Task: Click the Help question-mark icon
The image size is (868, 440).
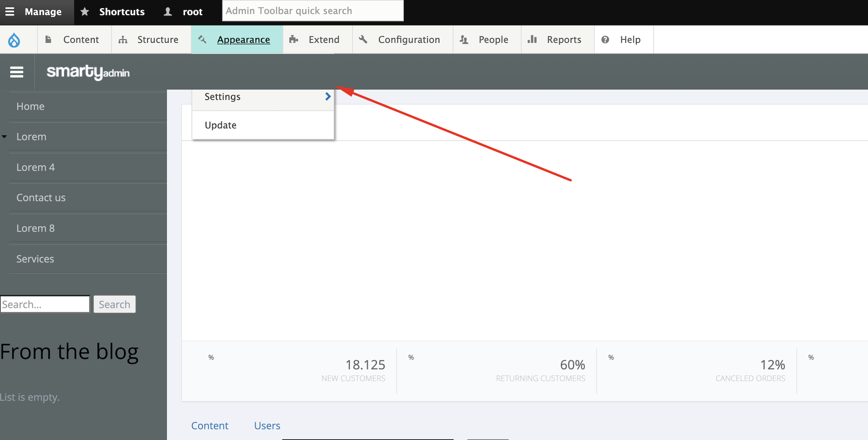Action: coord(605,39)
